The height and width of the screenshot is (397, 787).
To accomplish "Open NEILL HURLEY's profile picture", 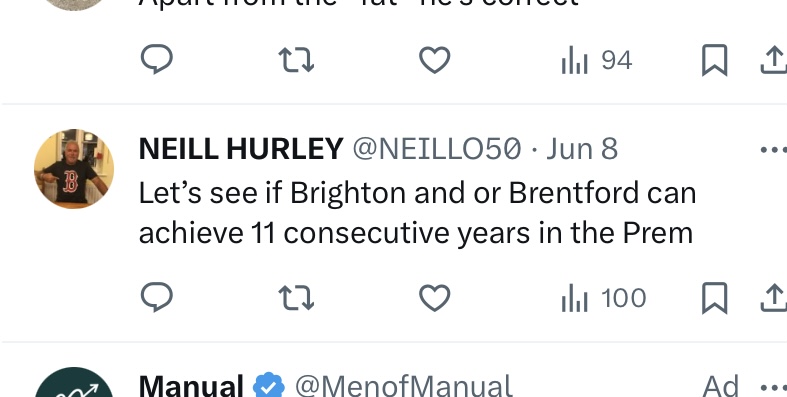I will coord(74,169).
